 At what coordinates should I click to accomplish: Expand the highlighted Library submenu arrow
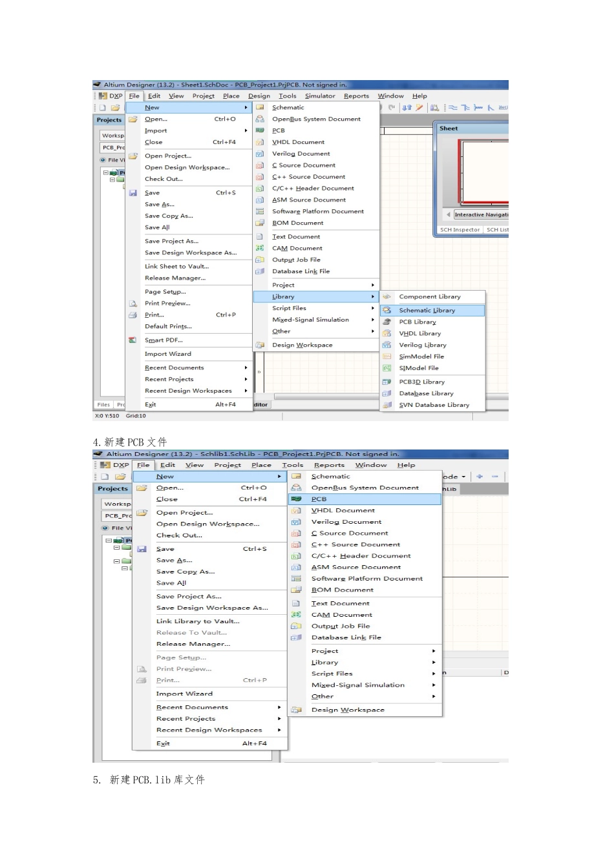click(372, 297)
